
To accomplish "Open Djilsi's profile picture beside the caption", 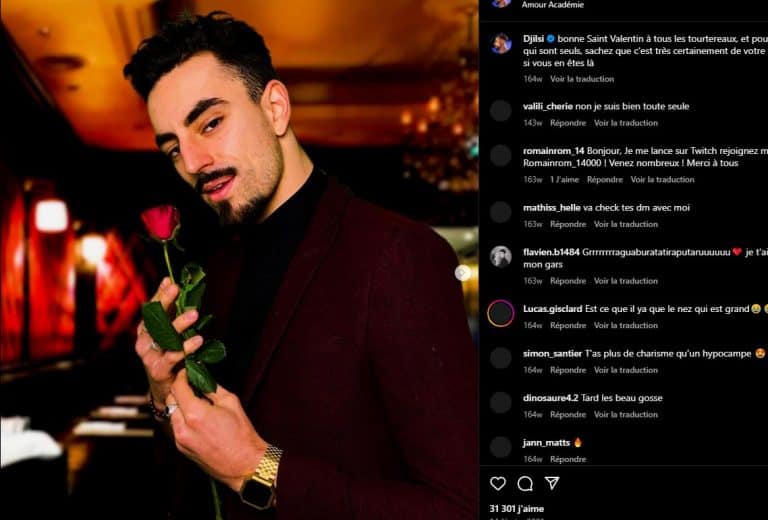I will [x=501, y=43].
